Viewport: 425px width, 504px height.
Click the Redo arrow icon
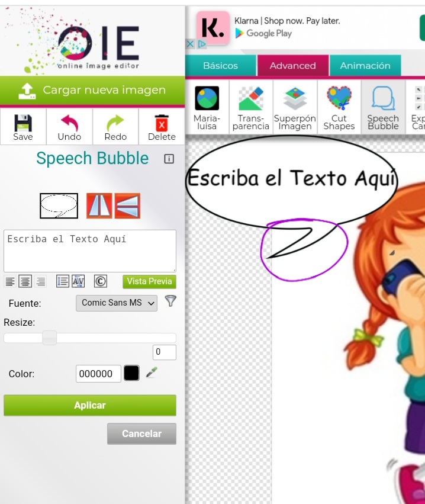coord(115,127)
